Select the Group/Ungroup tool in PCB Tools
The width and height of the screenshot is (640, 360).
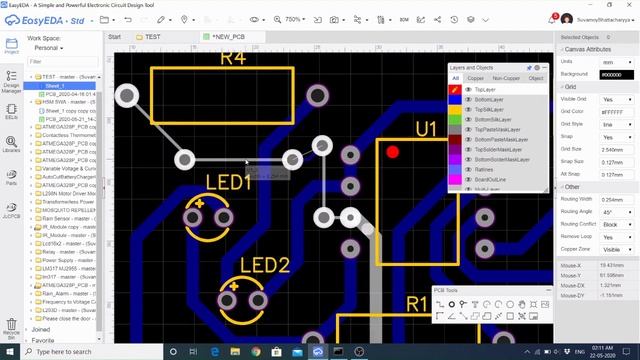[522, 316]
